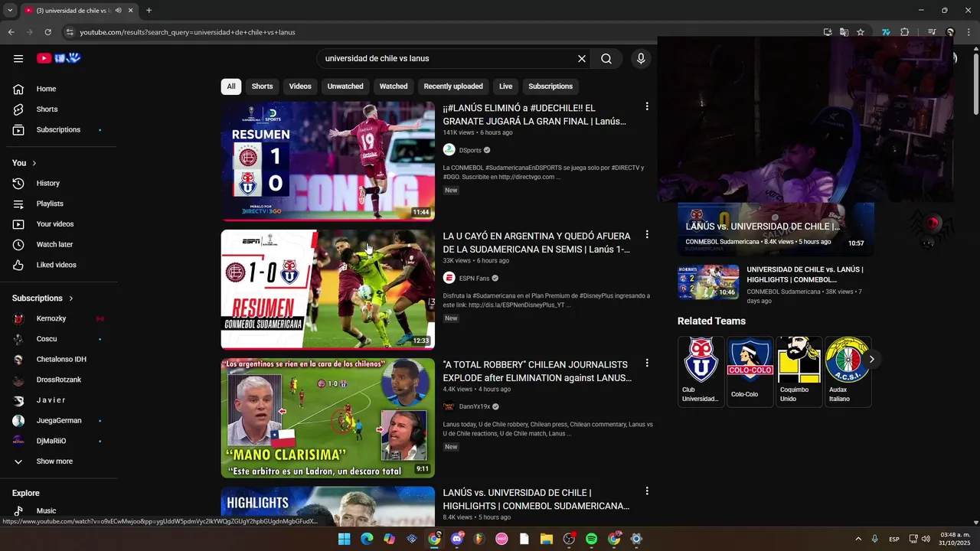
Task: Open more options for the DSports video
Action: pyautogui.click(x=647, y=106)
